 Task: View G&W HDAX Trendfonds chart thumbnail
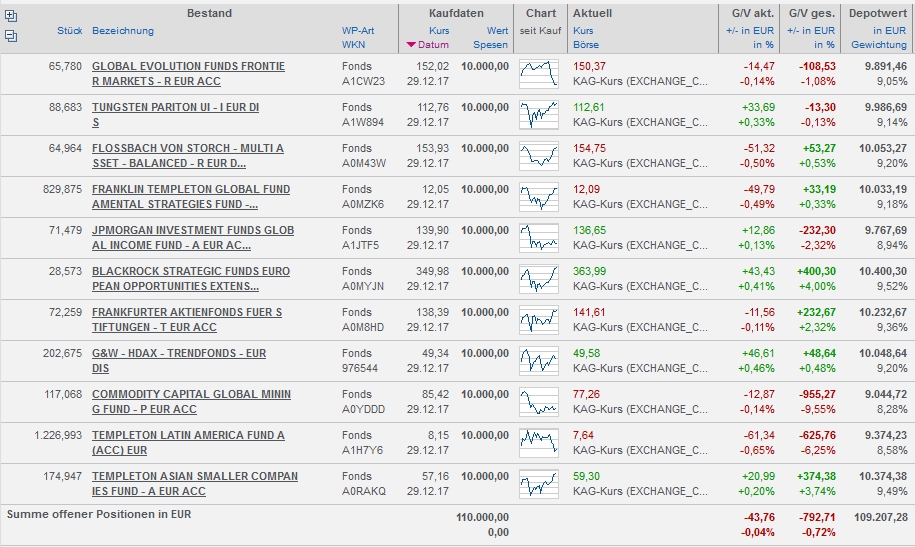click(x=539, y=361)
